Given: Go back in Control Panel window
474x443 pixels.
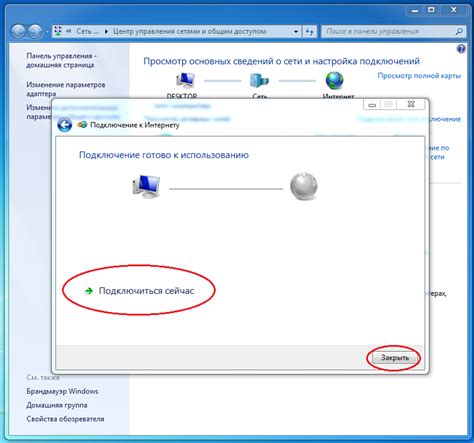Looking at the screenshot, I should [x=18, y=31].
